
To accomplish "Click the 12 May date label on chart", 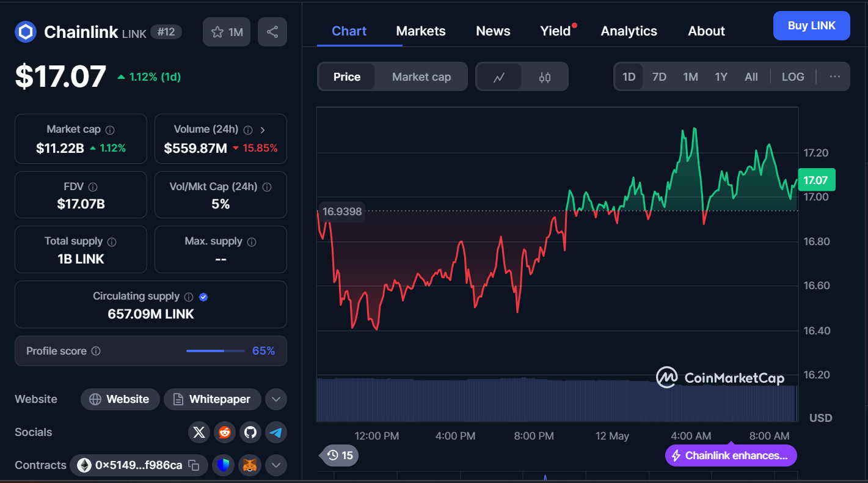I will (612, 436).
